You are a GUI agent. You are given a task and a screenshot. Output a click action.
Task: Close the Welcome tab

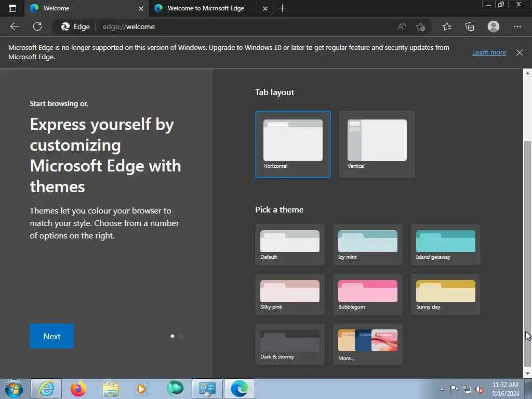141,8
